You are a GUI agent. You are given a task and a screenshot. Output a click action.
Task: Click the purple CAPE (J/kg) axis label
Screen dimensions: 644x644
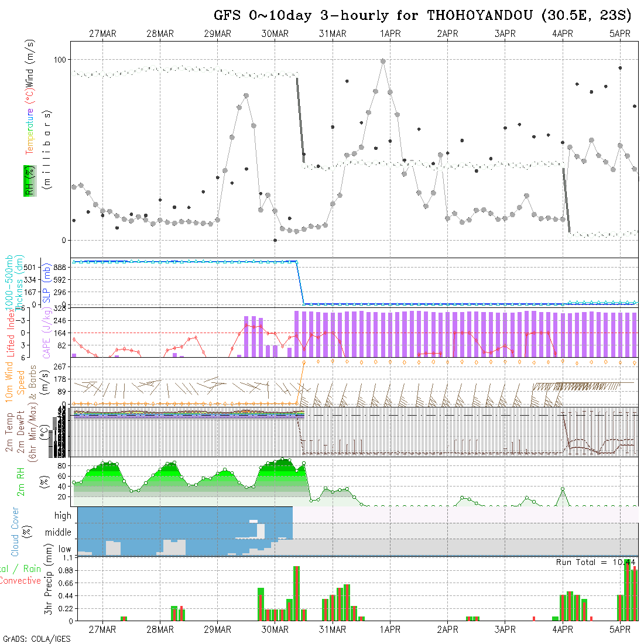[x=47, y=333]
